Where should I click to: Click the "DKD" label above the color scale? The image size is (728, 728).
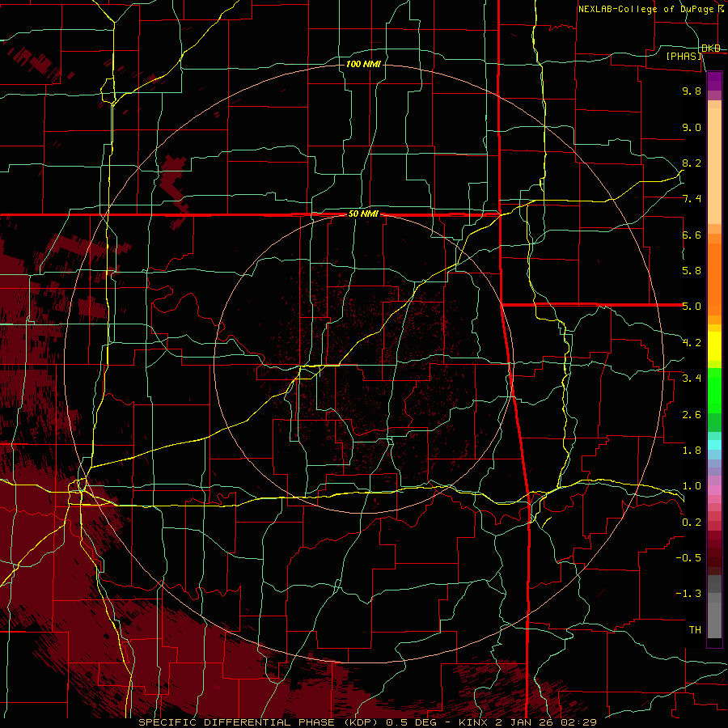tap(711, 49)
